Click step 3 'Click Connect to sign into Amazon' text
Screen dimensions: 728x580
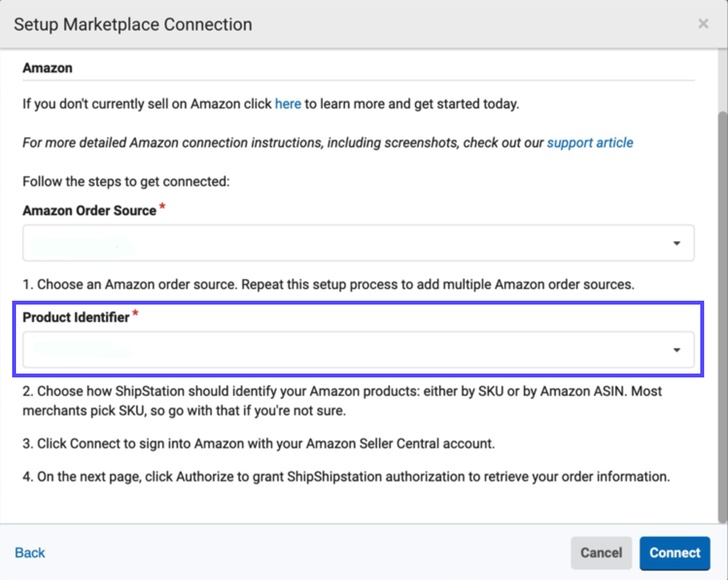259,444
